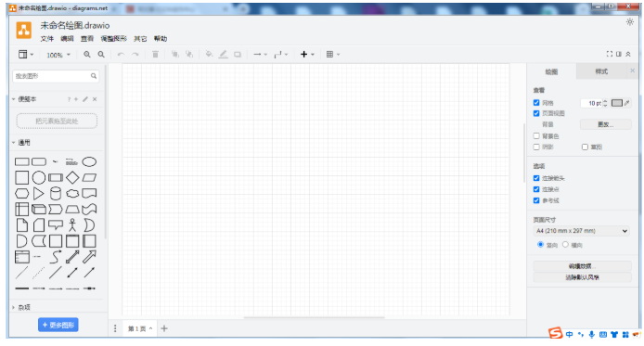Select the curved S-line connector shape
The image size is (644, 346).
[56, 257]
